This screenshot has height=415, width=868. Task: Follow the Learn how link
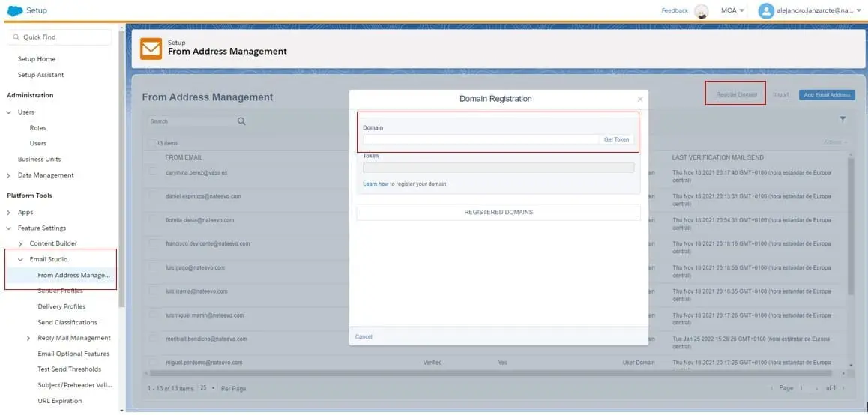[x=375, y=184]
